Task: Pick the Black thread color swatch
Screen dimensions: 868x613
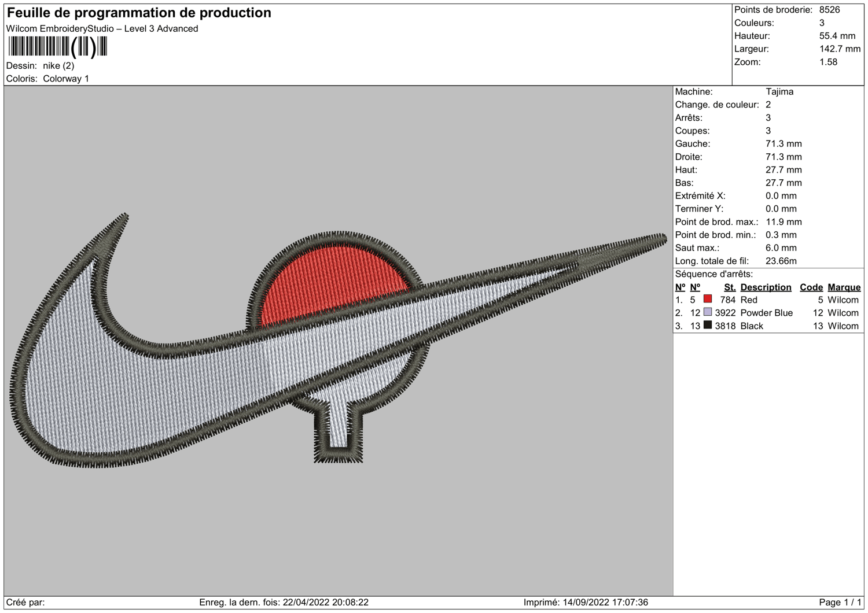Action: (x=708, y=325)
